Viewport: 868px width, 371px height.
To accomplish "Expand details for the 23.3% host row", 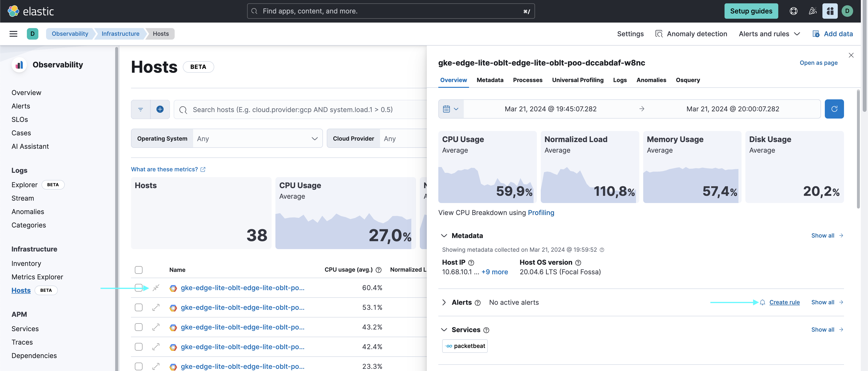I will tap(156, 366).
